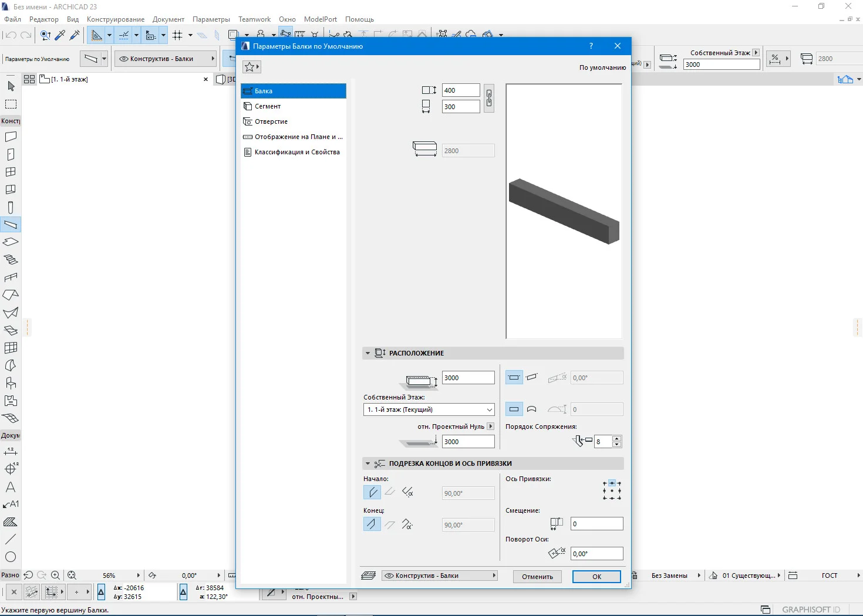Click the favorites star icon in dialog
This screenshot has height=616, width=863.
251,67
